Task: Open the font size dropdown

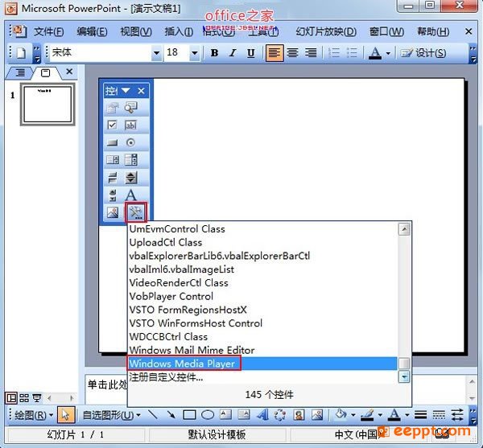Action: pos(194,53)
